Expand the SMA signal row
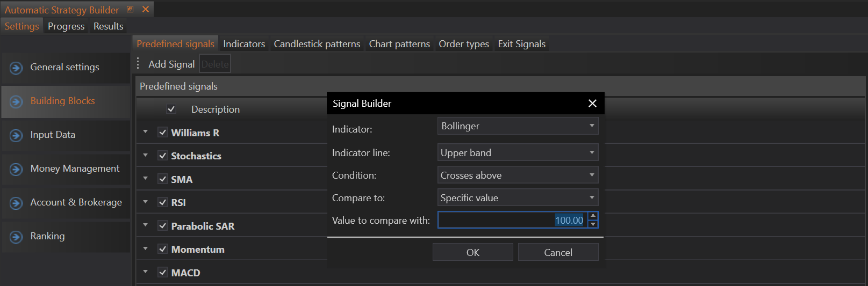This screenshot has width=868, height=286. click(146, 179)
